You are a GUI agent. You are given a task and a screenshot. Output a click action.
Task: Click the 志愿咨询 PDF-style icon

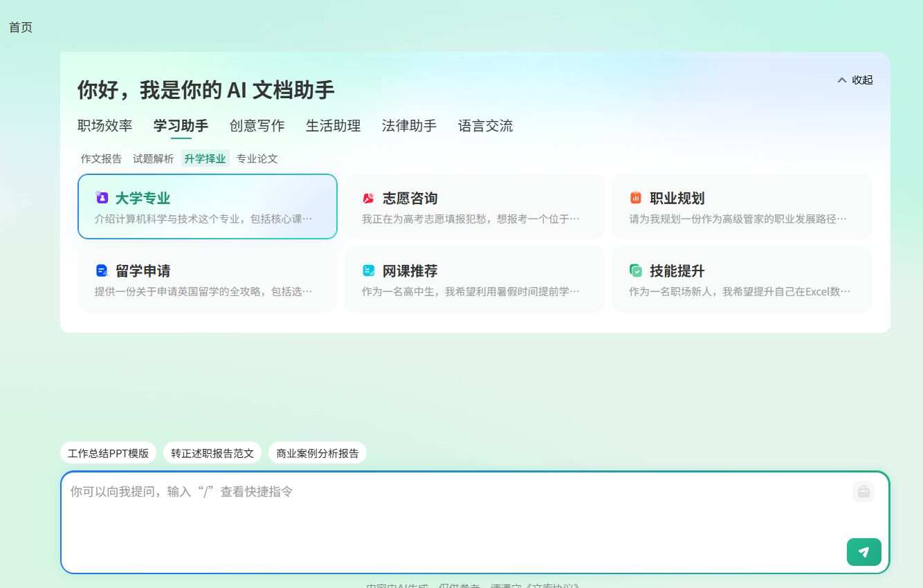coord(369,198)
